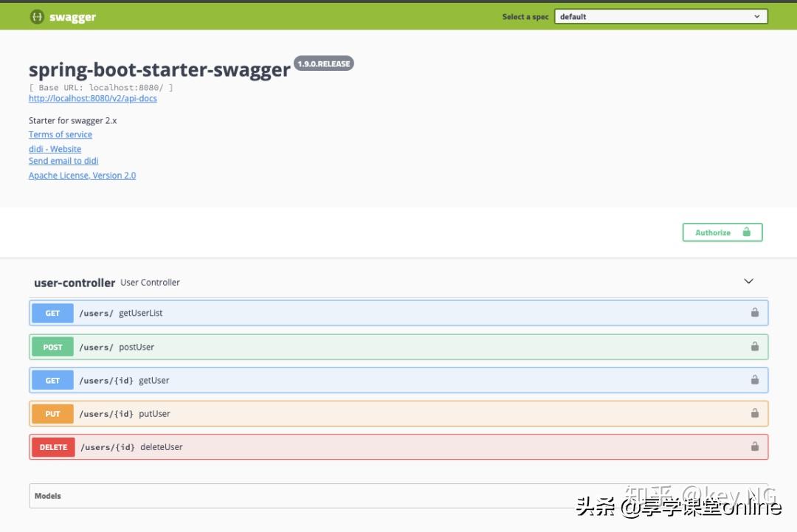Image resolution: width=797 pixels, height=532 pixels.
Task: Toggle authorization lock on putUser endpoint
Action: (754, 413)
